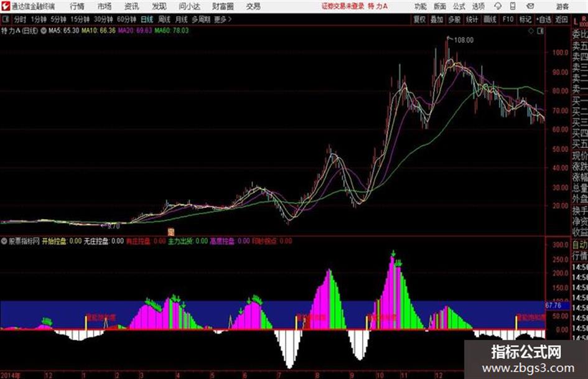Open the main chart indicator dropdown beside 特力A

point(44,30)
